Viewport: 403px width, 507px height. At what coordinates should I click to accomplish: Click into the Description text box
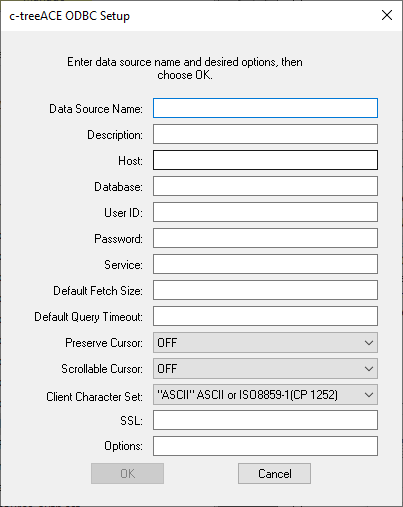click(265, 134)
